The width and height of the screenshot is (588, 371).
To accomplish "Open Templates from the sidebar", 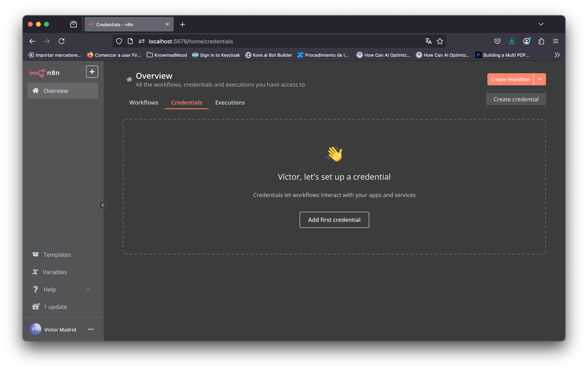I will click(57, 255).
